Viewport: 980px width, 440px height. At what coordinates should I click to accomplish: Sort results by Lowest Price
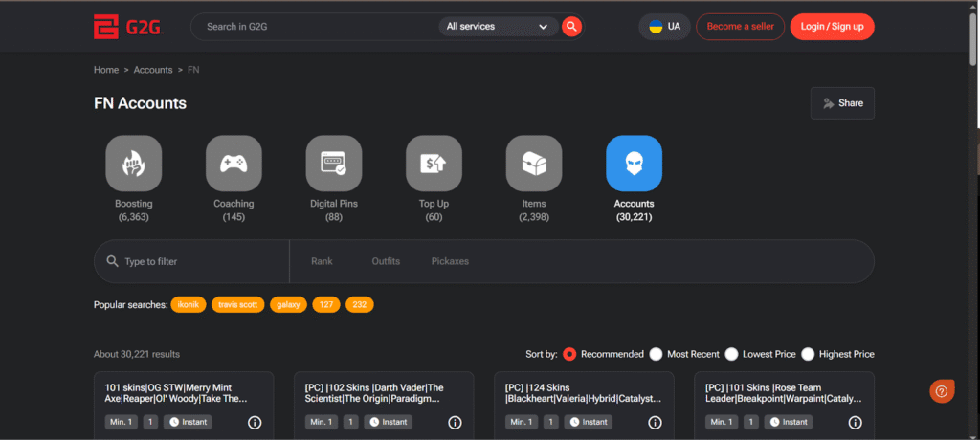click(x=732, y=354)
